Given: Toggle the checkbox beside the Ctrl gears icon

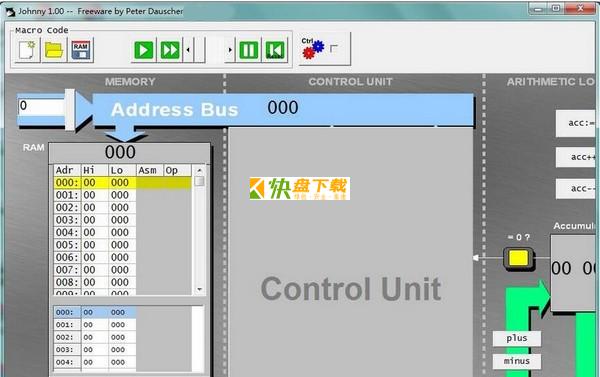Looking at the screenshot, I should (x=334, y=49).
